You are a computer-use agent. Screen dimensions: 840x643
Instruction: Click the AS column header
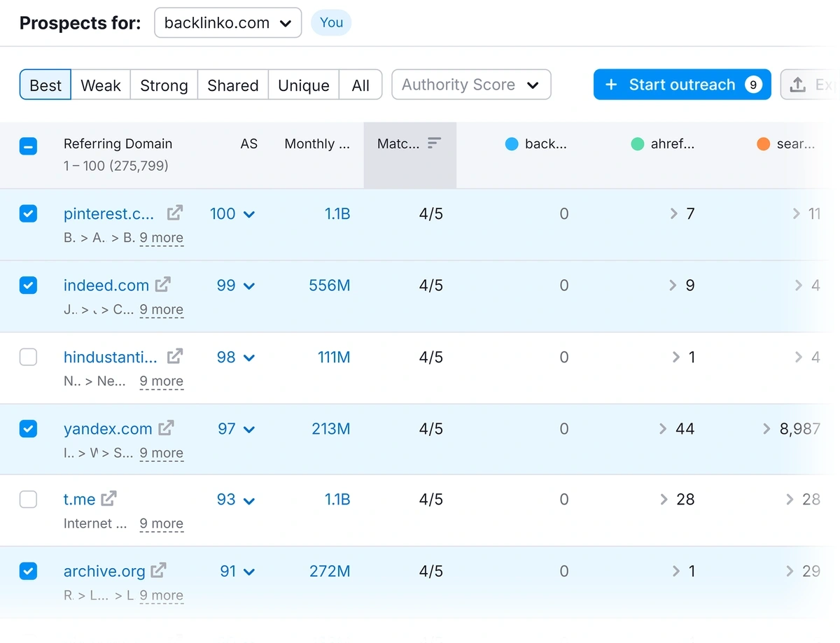(x=249, y=144)
